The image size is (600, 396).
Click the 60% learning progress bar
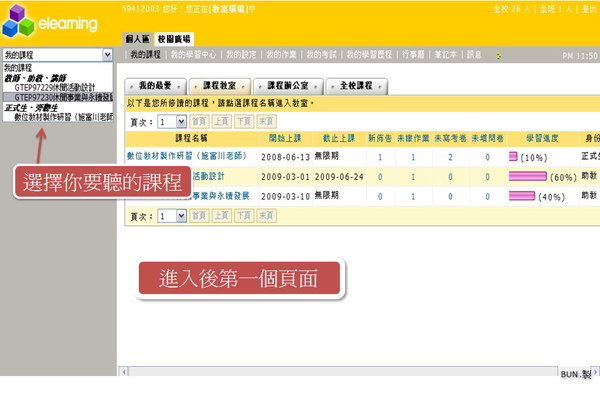[528, 176]
